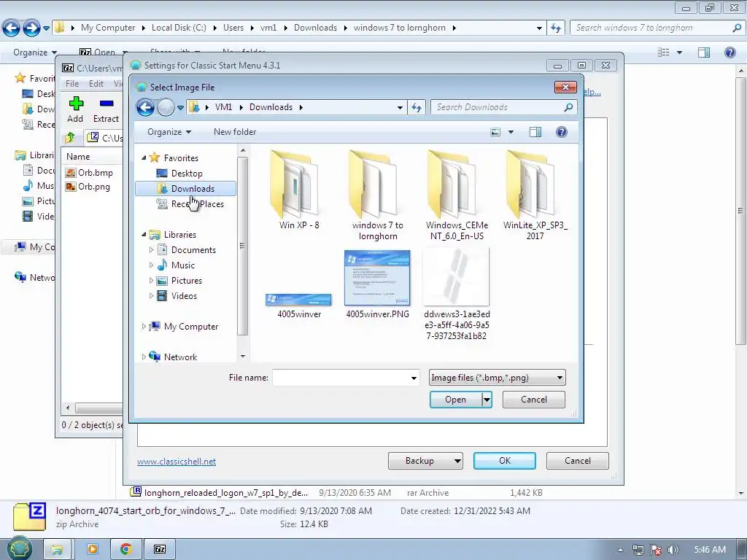Cancel the Classic Start Menu settings
Viewport: 747px width, 560px height.
pyautogui.click(x=578, y=461)
